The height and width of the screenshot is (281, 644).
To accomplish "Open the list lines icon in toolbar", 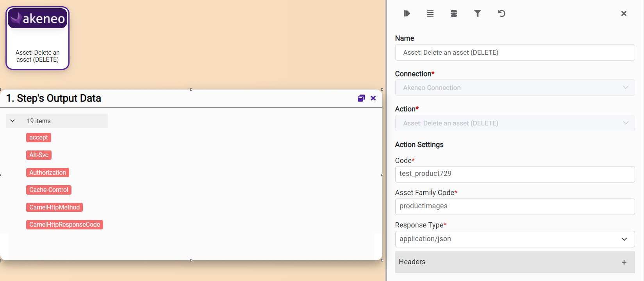I will click(430, 14).
